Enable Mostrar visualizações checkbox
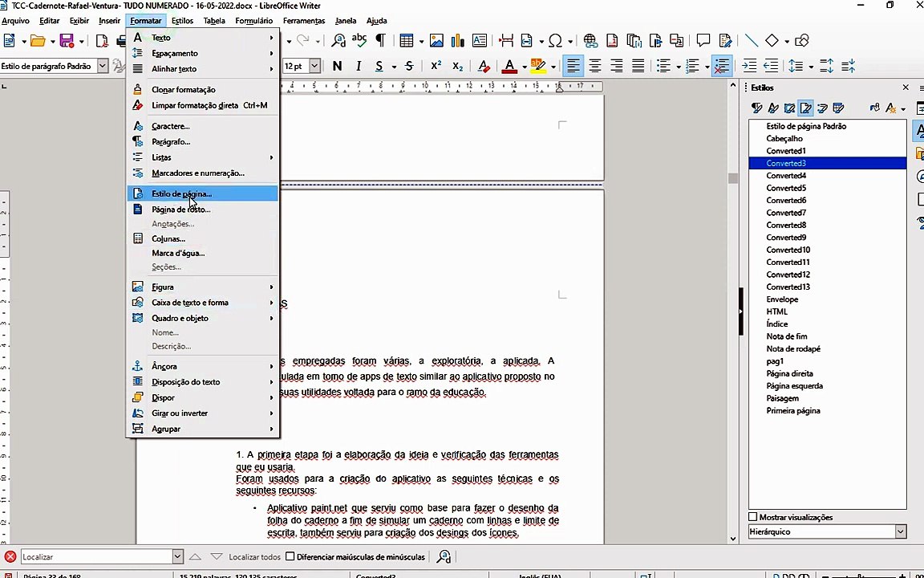924x578 pixels. tap(752, 517)
